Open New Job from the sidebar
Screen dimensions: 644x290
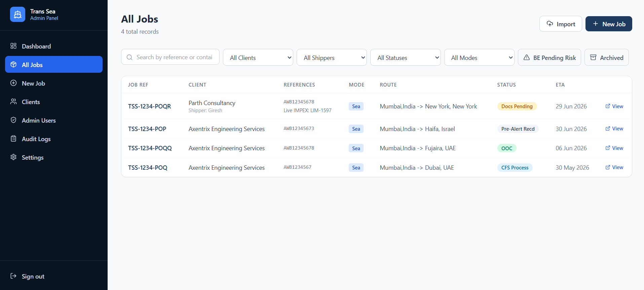click(x=54, y=83)
